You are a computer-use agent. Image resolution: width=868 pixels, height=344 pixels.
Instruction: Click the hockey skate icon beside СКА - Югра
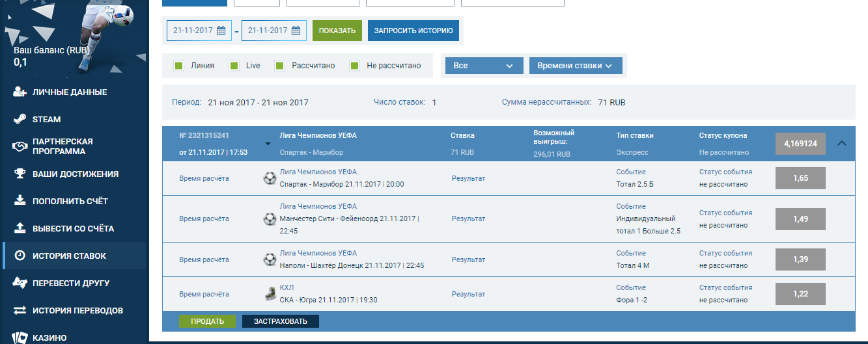tap(269, 294)
